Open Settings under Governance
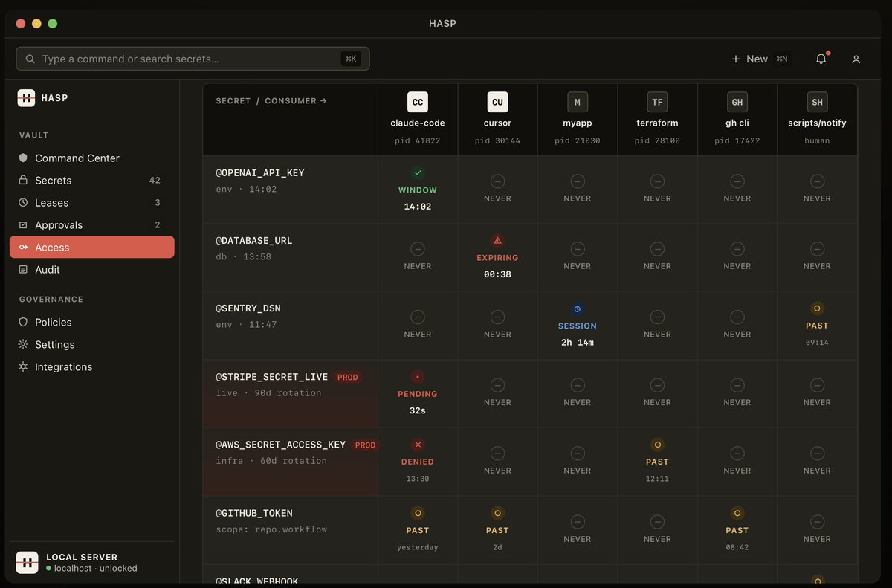Screen dimensions: 892x588 [x=92, y=344]
